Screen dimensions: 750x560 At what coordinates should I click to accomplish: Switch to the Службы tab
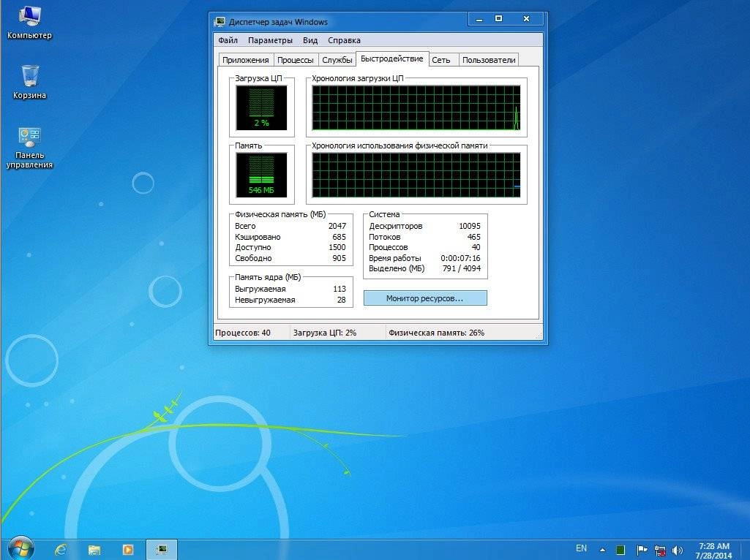[x=337, y=60]
